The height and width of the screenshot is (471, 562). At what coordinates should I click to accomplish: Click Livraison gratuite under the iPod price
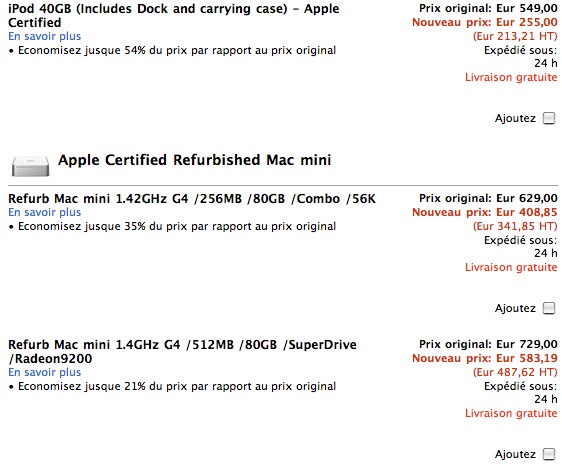point(511,77)
